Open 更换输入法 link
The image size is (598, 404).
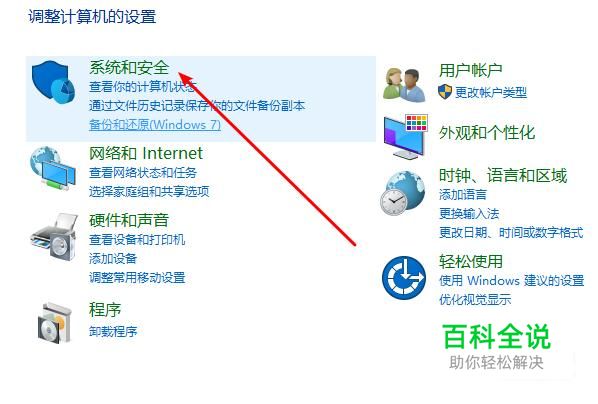coord(469,213)
